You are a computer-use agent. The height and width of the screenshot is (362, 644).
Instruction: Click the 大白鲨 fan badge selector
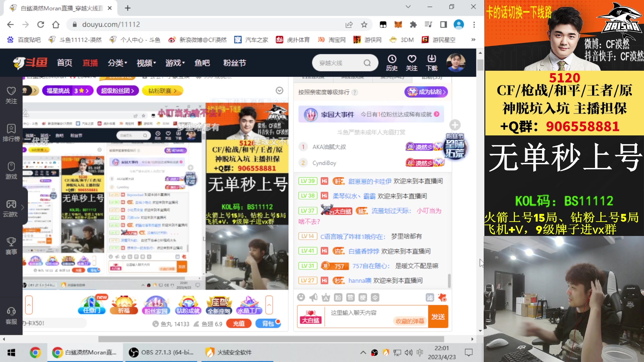pyautogui.click(x=311, y=317)
